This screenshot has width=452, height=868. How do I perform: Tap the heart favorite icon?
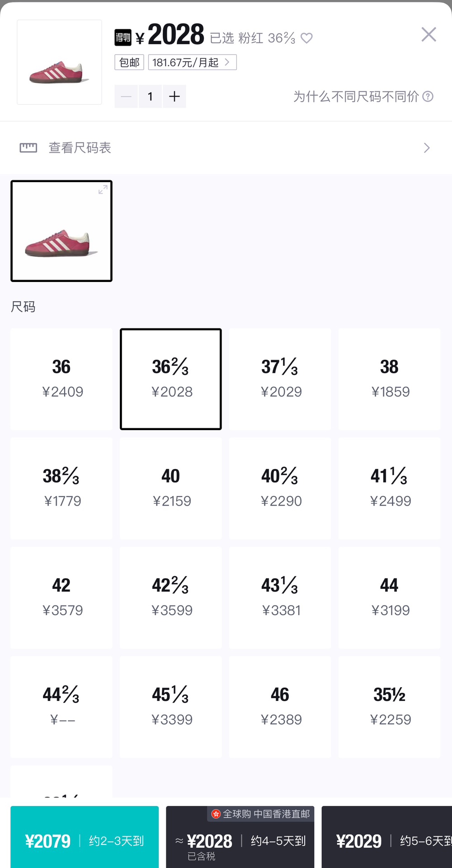[306, 38]
